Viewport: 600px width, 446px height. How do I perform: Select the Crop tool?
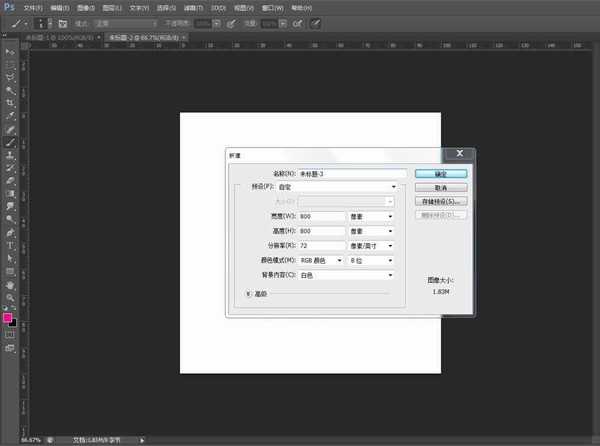(10, 102)
